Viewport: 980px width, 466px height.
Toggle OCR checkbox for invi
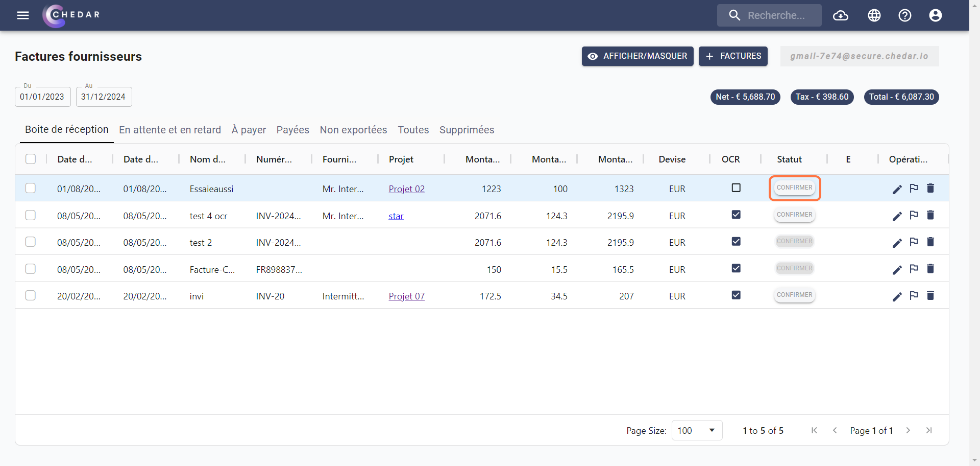point(736,295)
